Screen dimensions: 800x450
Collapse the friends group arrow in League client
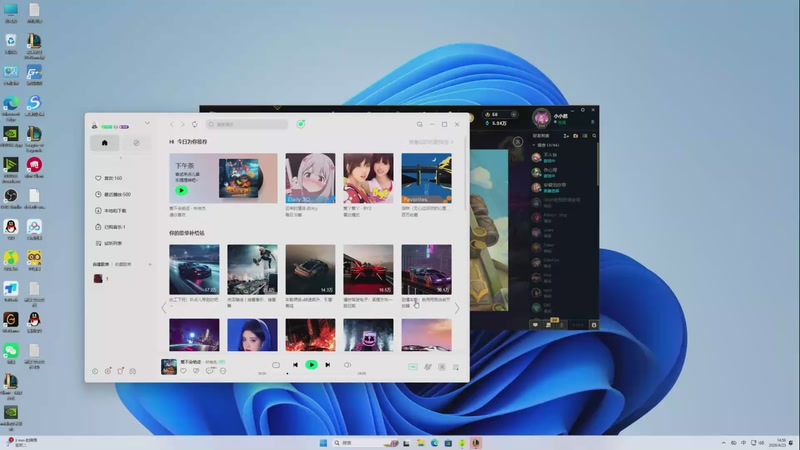click(x=534, y=145)
